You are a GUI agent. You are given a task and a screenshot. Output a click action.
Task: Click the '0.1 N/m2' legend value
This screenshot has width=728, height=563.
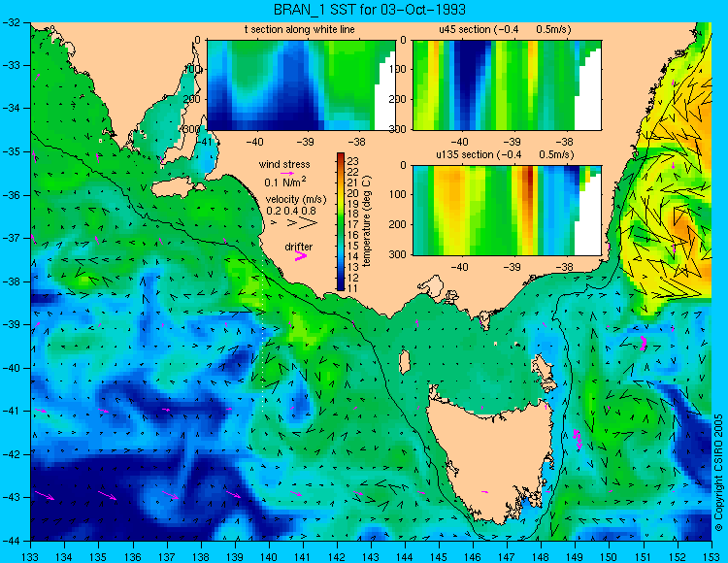pos(285,182)
